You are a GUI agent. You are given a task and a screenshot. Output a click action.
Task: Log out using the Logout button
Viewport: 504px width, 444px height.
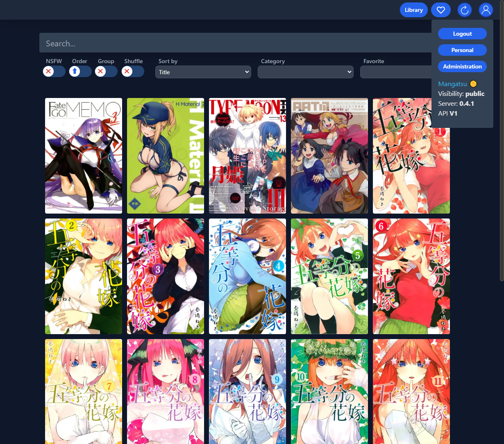[462, 34]
